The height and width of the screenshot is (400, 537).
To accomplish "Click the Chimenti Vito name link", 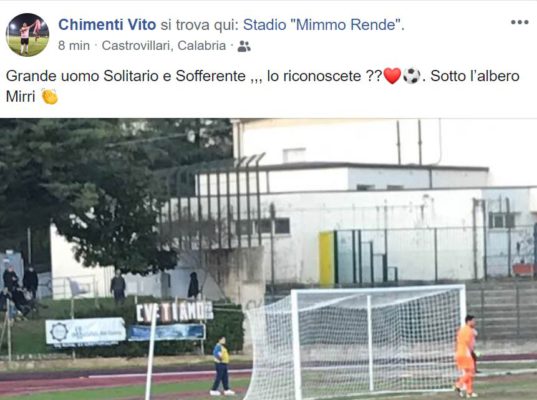I will click(x=107, y=25).
